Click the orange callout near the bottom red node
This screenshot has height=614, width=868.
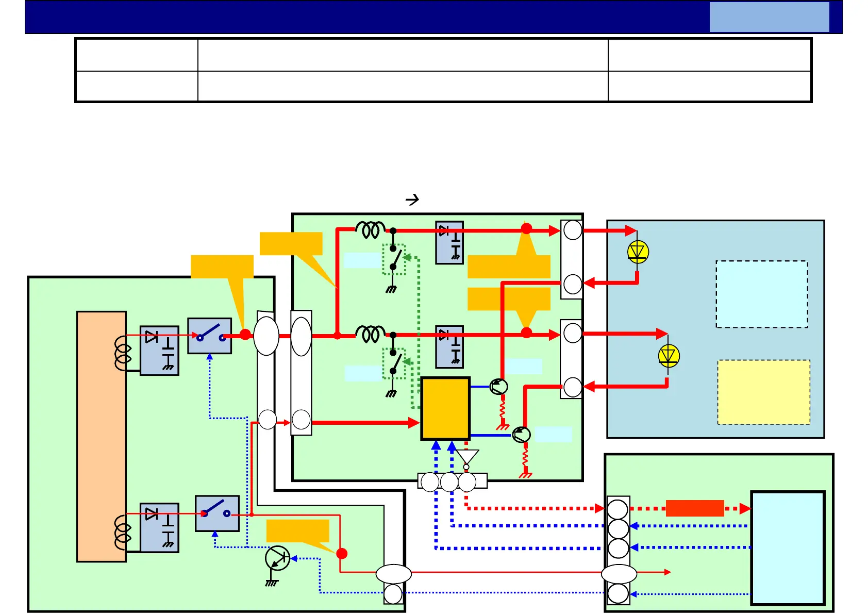click(297, 530)
